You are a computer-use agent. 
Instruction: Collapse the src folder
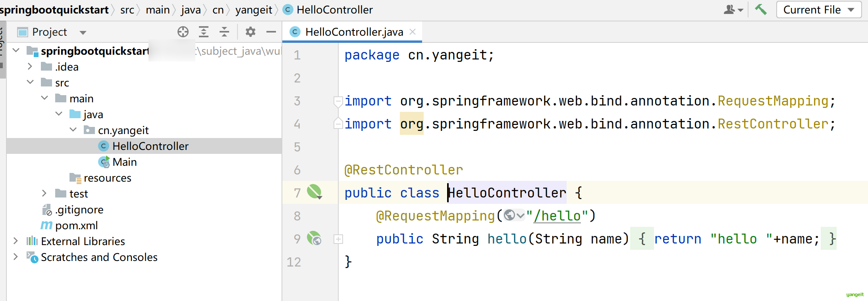[x=30, y=82]
